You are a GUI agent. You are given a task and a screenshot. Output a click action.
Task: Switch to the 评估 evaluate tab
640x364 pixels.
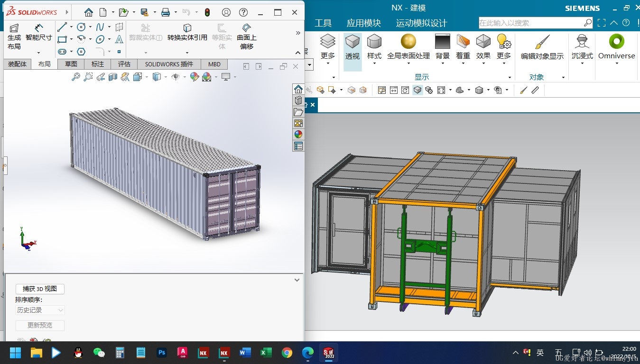coord(124,64)
